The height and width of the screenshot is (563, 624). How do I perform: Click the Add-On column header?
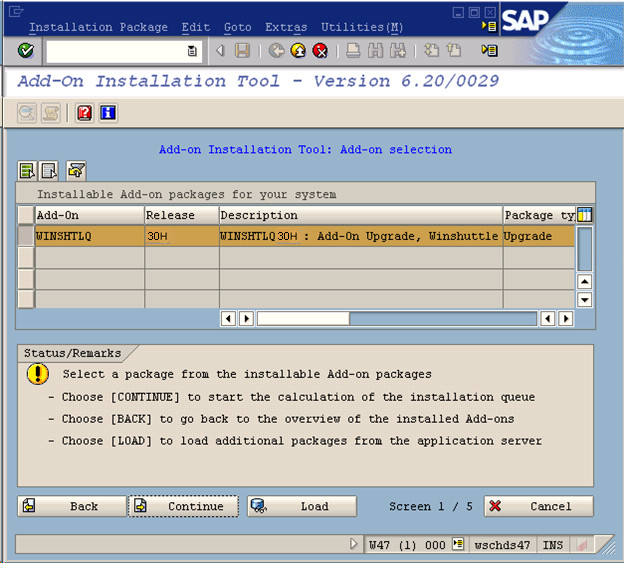pyautogui.click(x=90, y=215)
